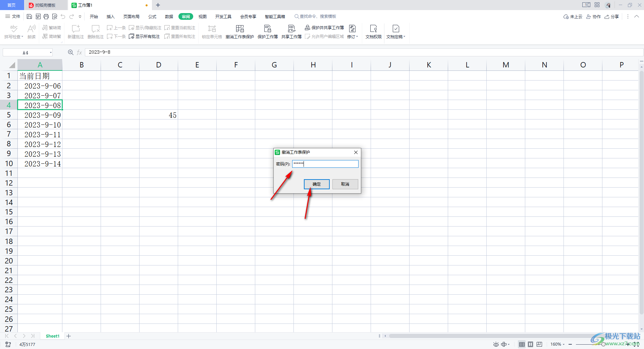Click the Redo arrow icon

click(71, 16)
